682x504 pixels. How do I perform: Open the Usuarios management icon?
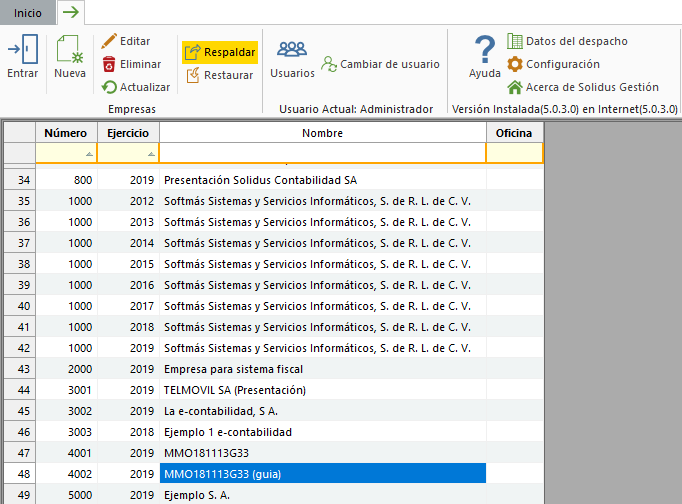292,50
